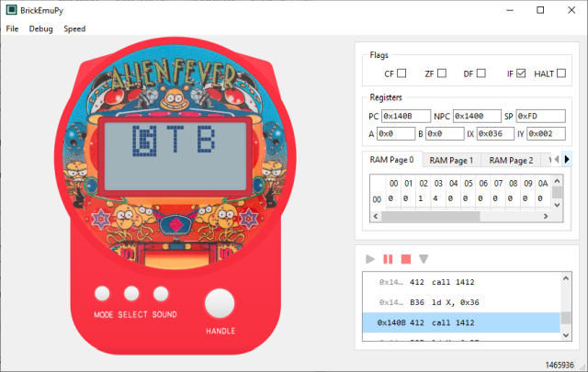
Task: Select the 'ld X, 0x36' disassembly line
Action: click(x=461, y=302)
